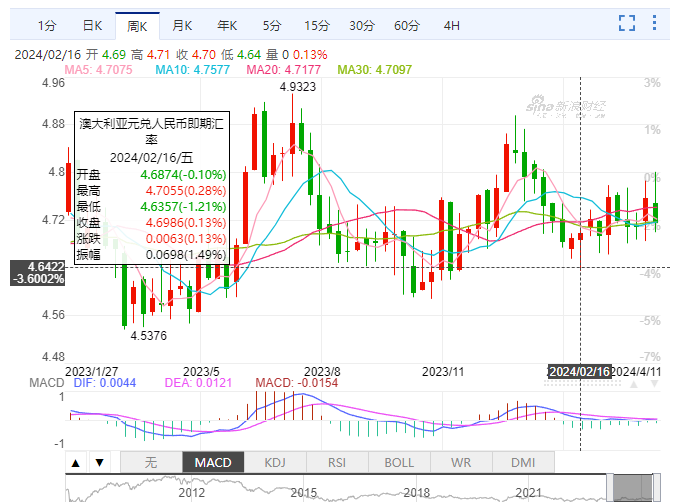Switch to 年K yearly chart
Image resolution: width=679 pixels, height=502 pixels.
[226, 25]
